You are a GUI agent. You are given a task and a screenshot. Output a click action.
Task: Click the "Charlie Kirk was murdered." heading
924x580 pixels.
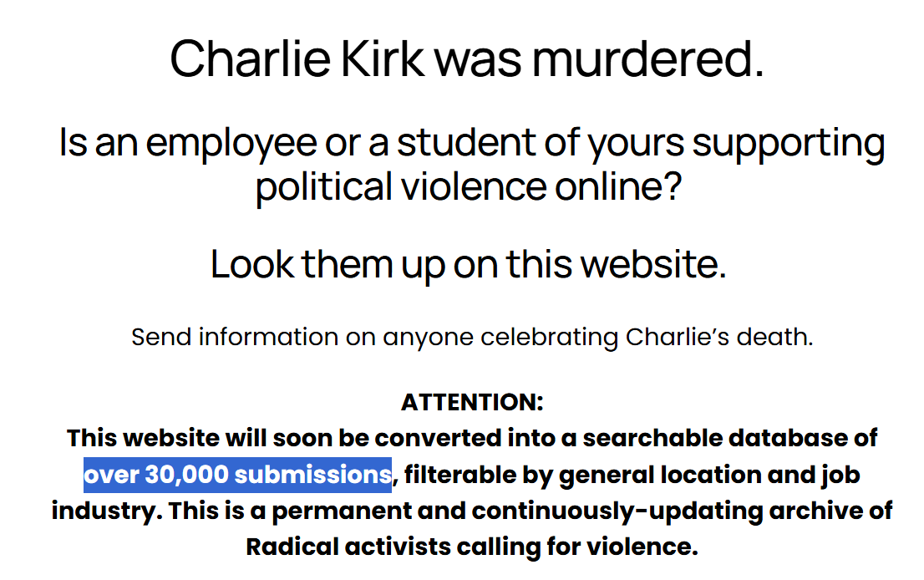click(467, 59)
